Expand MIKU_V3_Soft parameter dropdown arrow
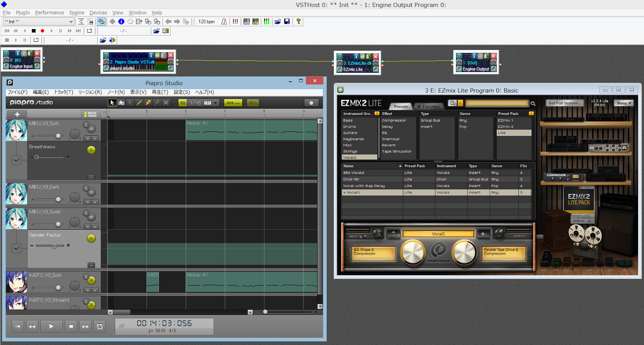644x345 pixels. (95, 138)
